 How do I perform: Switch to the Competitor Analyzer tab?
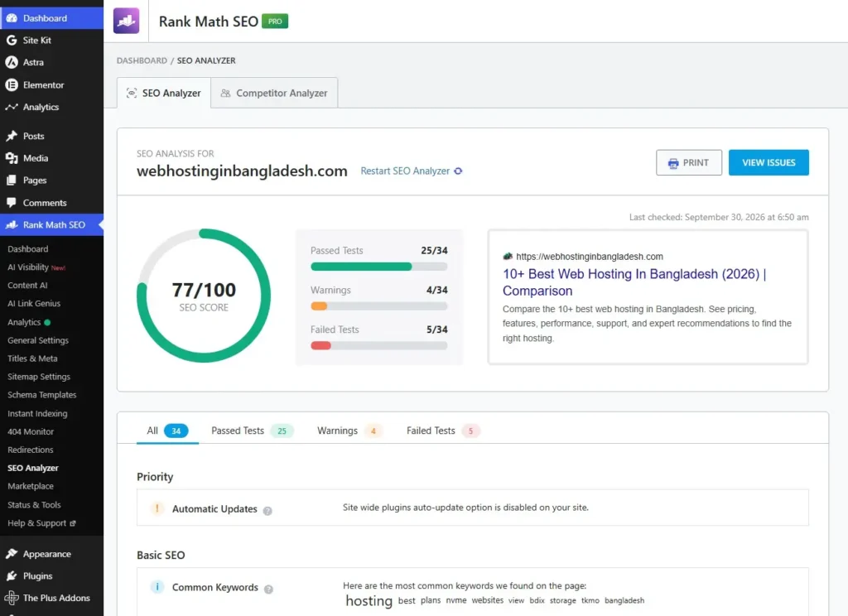point(274,93)
